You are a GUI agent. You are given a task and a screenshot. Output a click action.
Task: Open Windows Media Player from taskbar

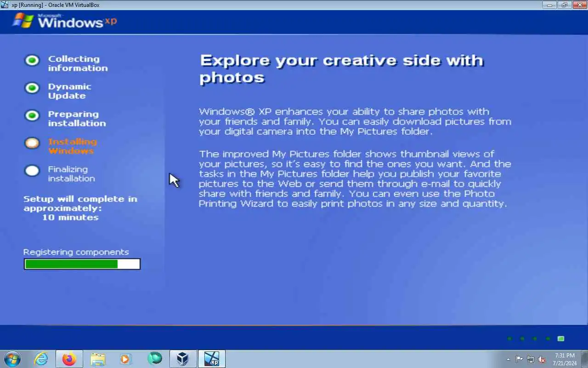click(x=126, y=359)
